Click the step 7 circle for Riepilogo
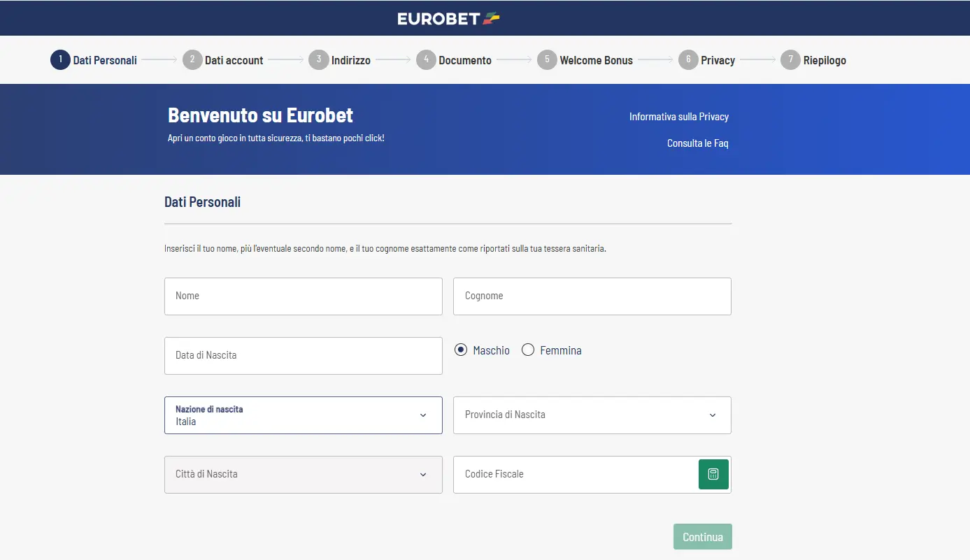This screenshot has height=560, width=970. (790, 59)
